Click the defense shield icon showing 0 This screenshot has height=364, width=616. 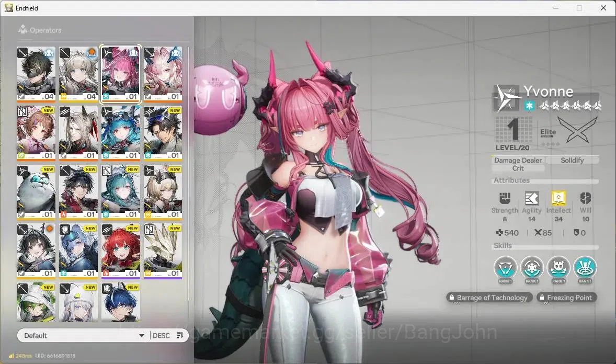[x=576, y=233]
